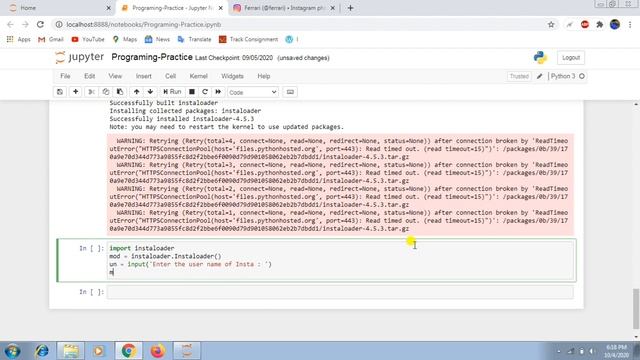Open the command palette keyboard icon
Screen dimensions: 640x360
pos(290,92)
